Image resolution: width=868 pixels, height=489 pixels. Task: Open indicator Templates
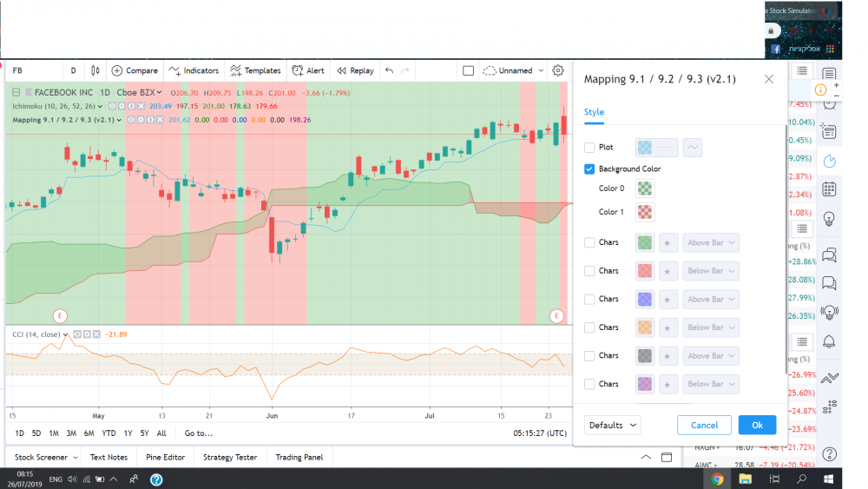tap(255, 70)
